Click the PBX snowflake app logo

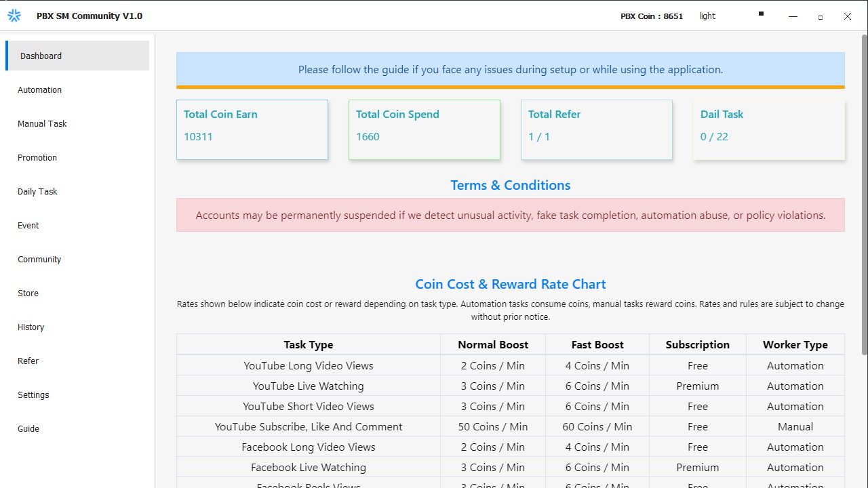point(14,16)
